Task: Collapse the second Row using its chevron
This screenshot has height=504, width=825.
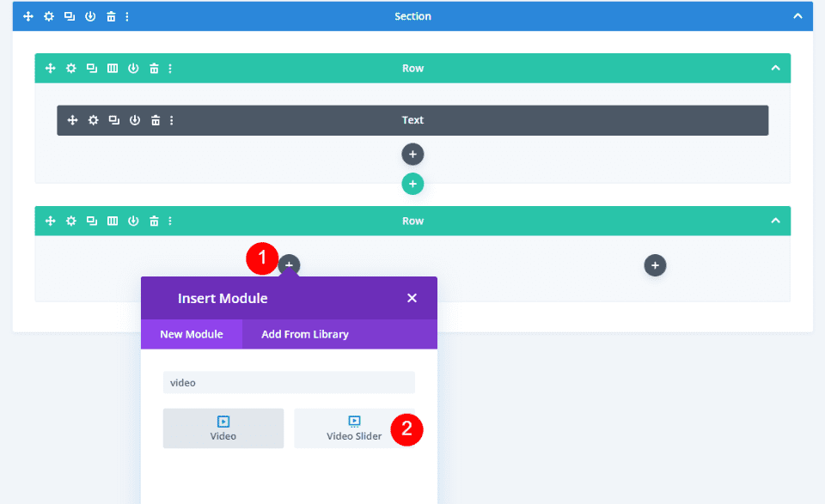Action: click(x=776, y=221)
